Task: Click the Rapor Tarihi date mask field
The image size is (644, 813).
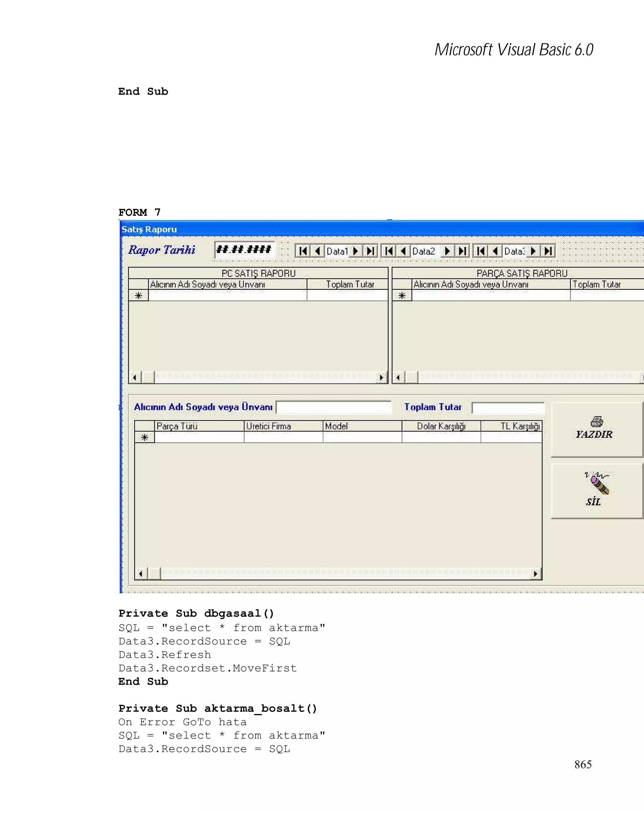Action: tap(245, 250)
